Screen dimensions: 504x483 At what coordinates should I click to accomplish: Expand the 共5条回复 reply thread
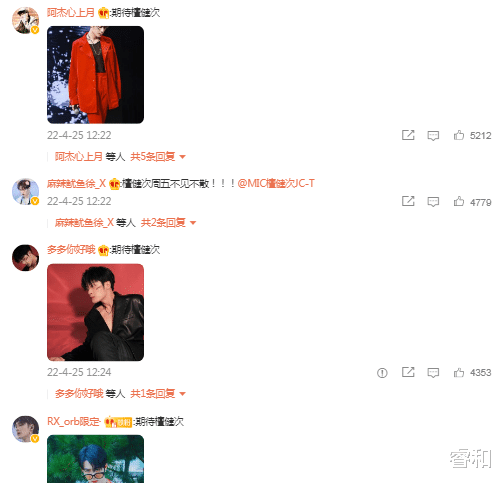(158, 156)
